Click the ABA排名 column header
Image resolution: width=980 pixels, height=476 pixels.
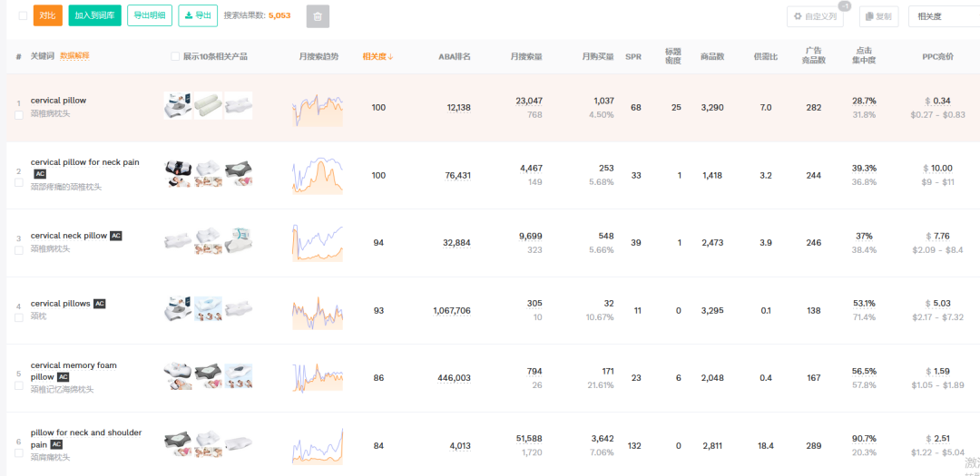click(x=455, y=56)
